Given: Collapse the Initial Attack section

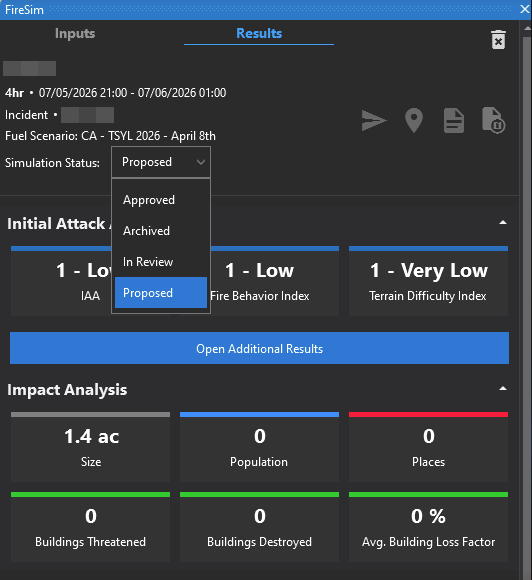Looking at the screenshot, I should tap(503, 223).
